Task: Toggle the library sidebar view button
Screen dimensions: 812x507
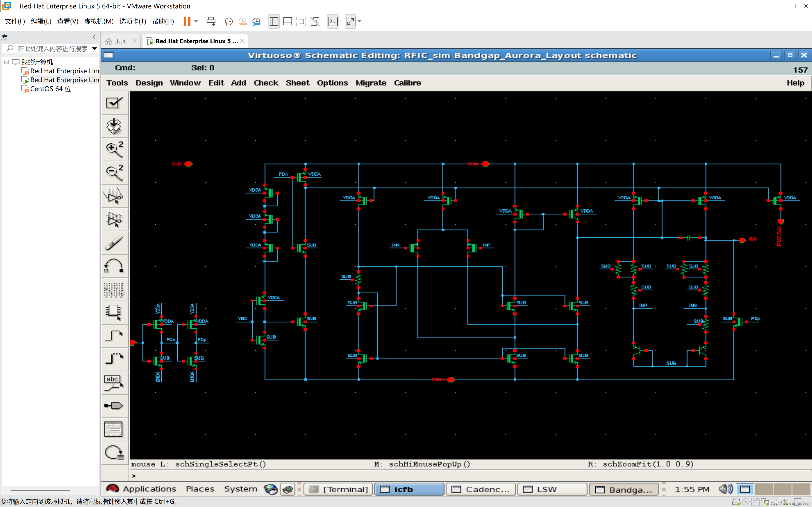Action: point(274,21)
